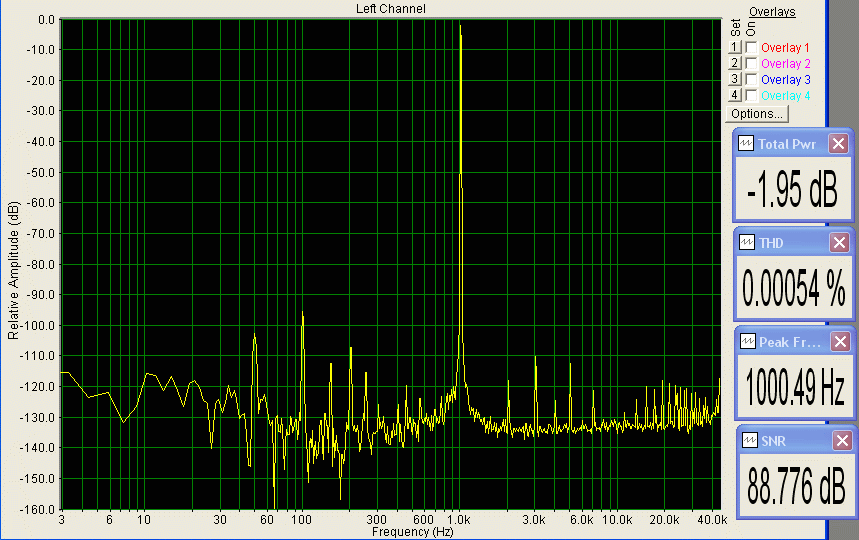Click the -1.95 dB power reading
The height and width of the screenshot is (540, 859).
coord(792,189)
